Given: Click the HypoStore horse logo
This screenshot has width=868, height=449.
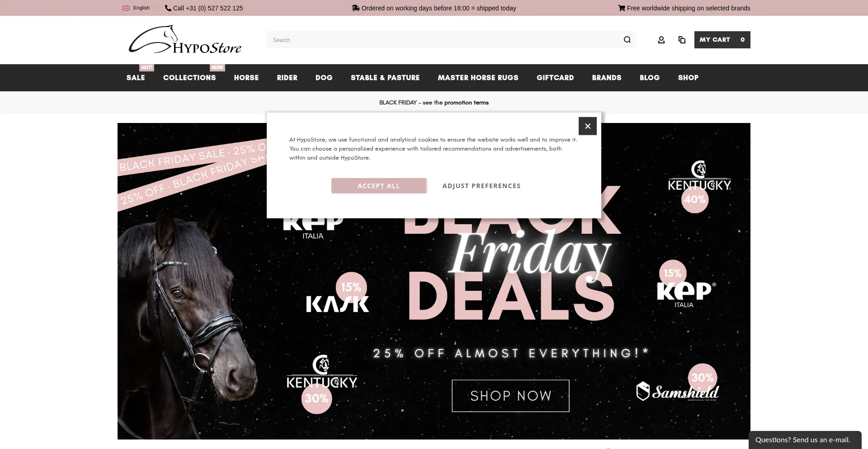Looking at the screenshot, I should tap(185, 40).
